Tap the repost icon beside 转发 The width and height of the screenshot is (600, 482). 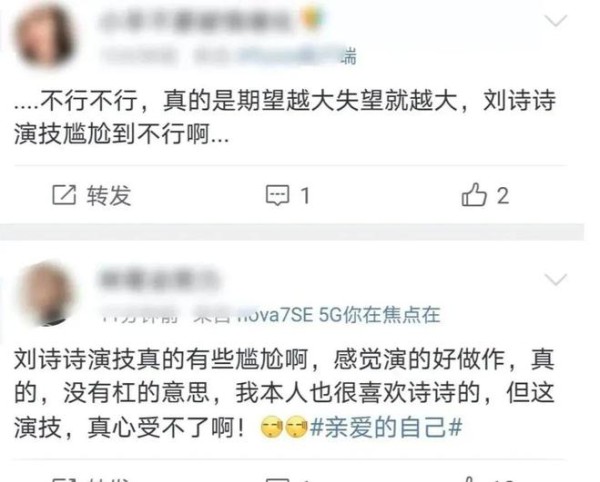[64, 195]
